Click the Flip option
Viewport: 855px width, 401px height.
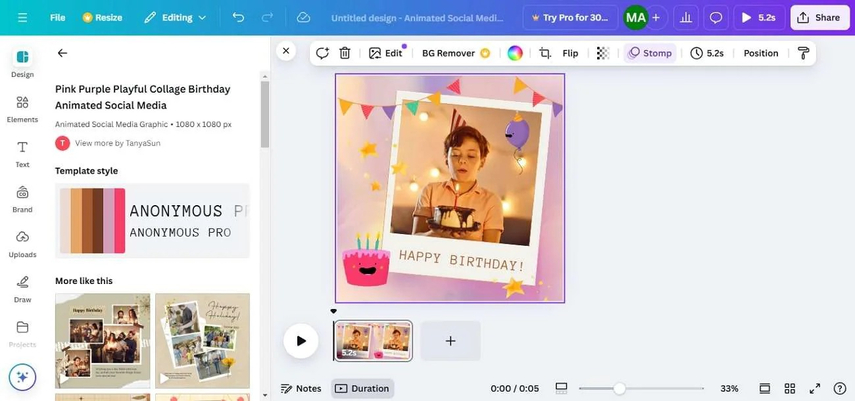tap(570, 53)
